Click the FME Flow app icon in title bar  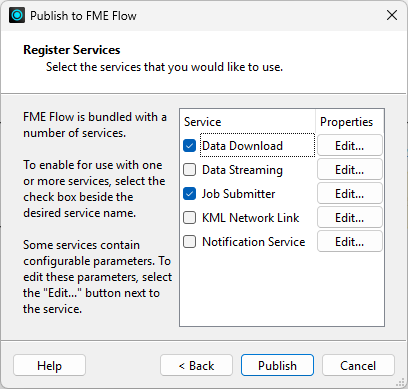coord(17,15)
